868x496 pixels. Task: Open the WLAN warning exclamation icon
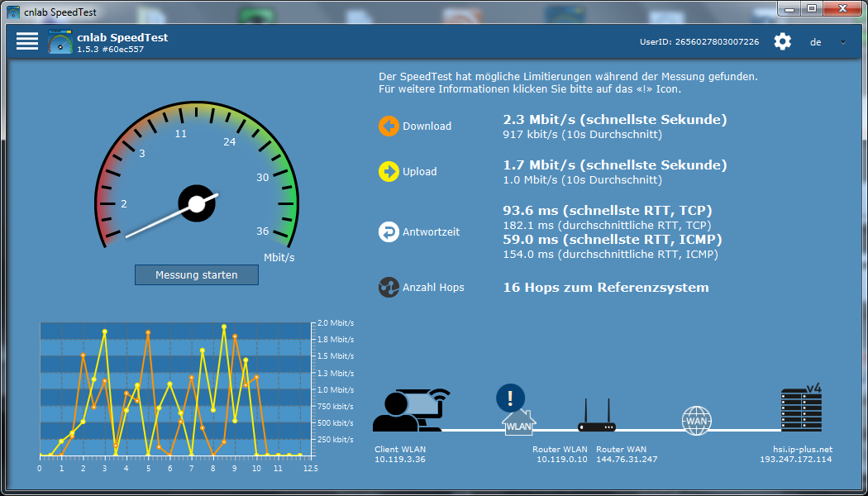[510, 398]
